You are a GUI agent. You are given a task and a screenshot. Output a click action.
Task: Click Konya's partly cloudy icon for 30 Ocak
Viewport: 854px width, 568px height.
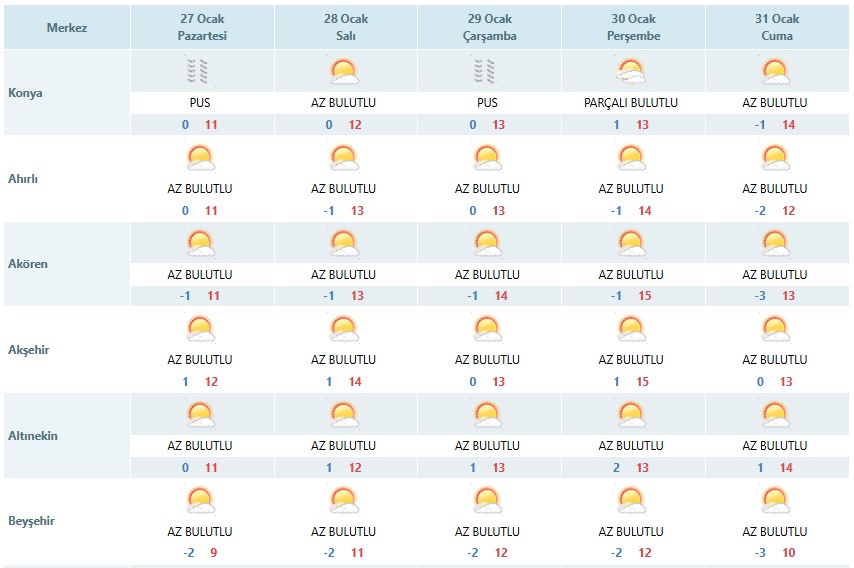click(631, 71)
